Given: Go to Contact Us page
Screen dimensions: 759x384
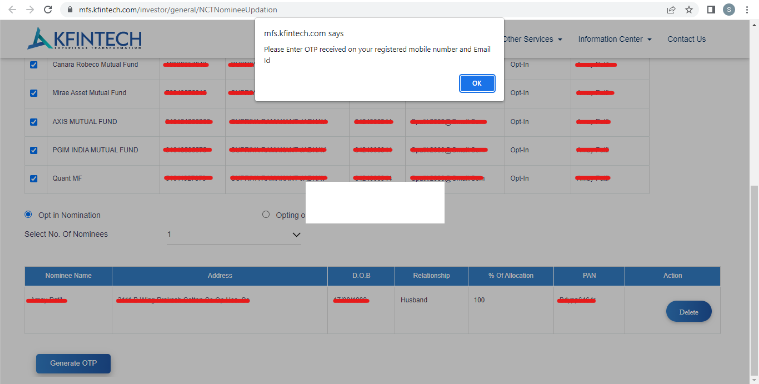Looking at the screenshot, I should [x=686, y=39].
